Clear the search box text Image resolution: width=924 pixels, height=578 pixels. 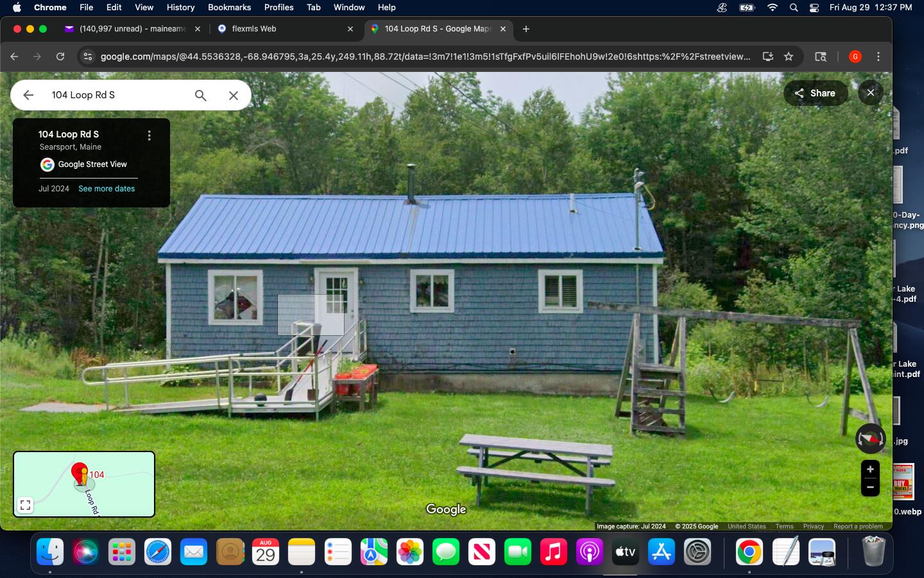(x=234, y=95)
